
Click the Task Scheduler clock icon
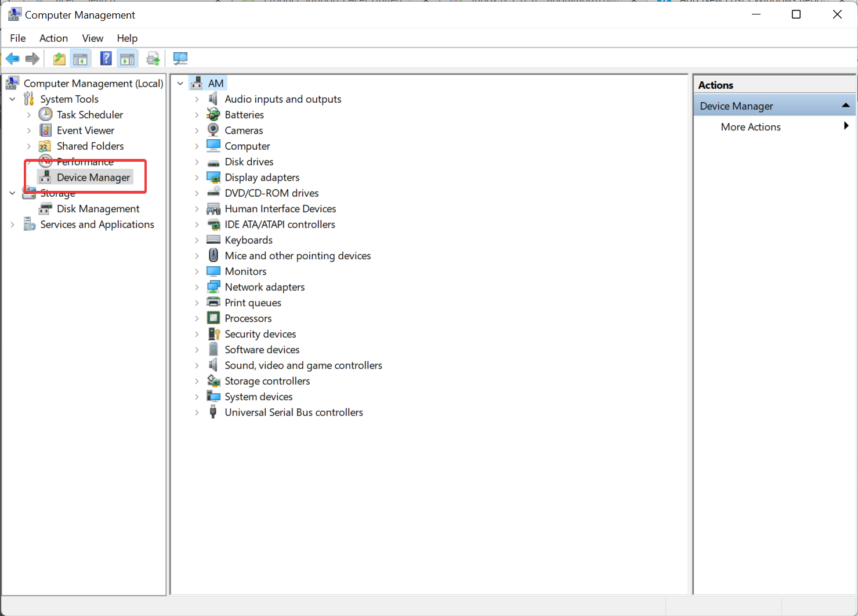pos(45,115)
